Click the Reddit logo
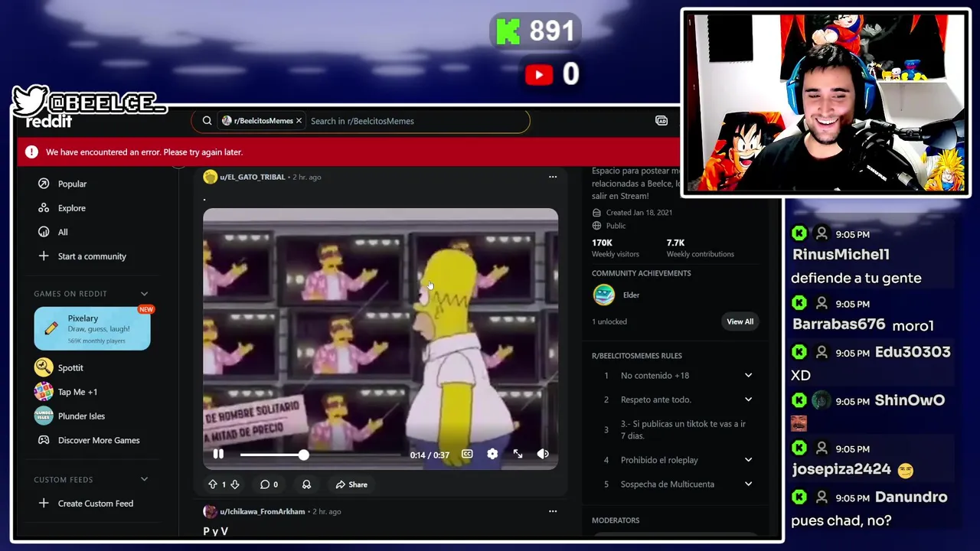This screenshot has width=980, height=551. [49, 122]
